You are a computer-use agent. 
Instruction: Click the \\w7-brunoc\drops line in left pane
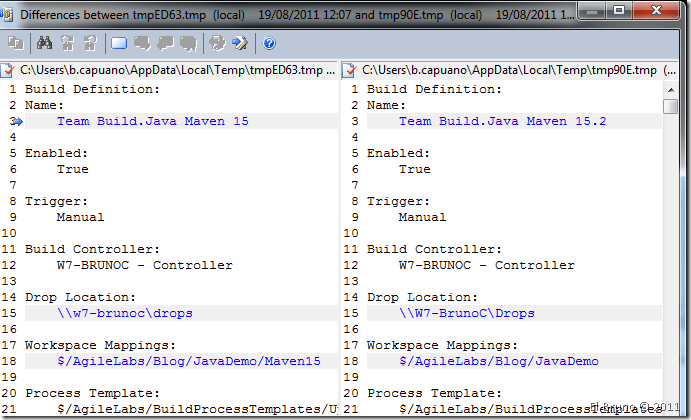124,313
